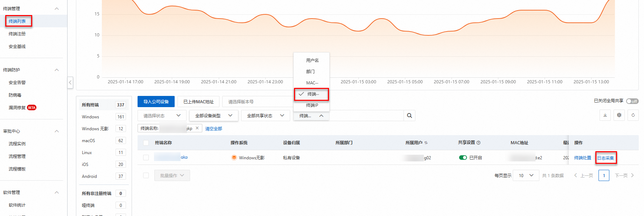The height and width of the screenshot is (216, 644).
Task: Click page number 1
Action: pyautogui.click(x=604, y=175)
